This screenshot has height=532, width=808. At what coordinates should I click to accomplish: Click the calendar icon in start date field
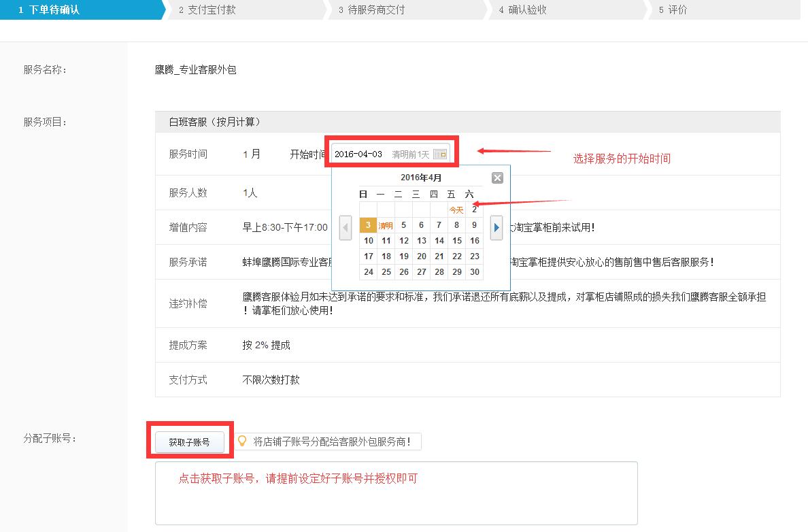439,154
